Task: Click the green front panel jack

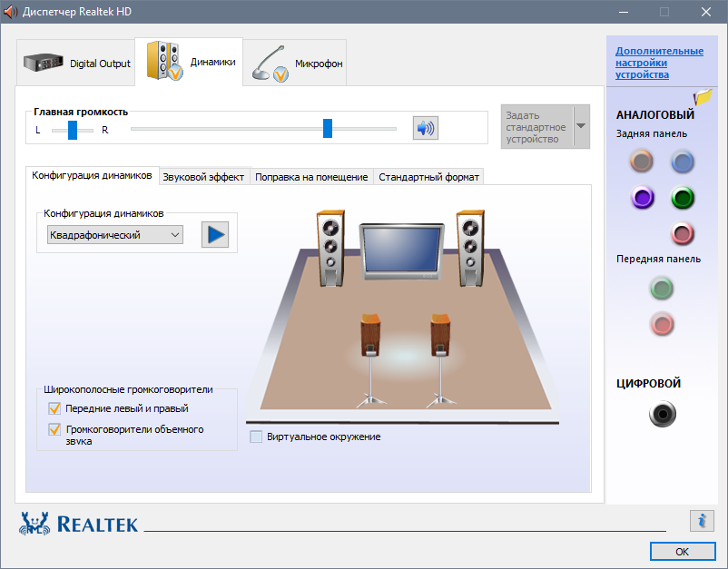Action: pyautogui.click(x=662, y=289)
